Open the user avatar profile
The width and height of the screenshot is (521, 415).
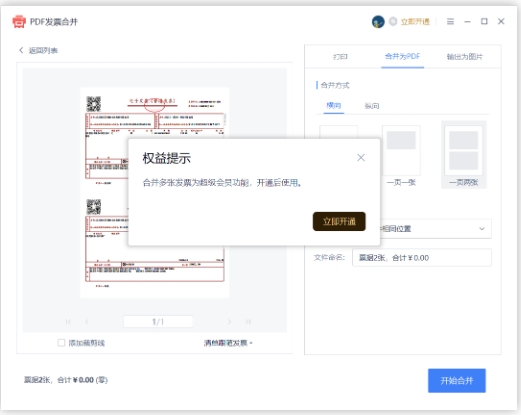(x=378, y=22)
